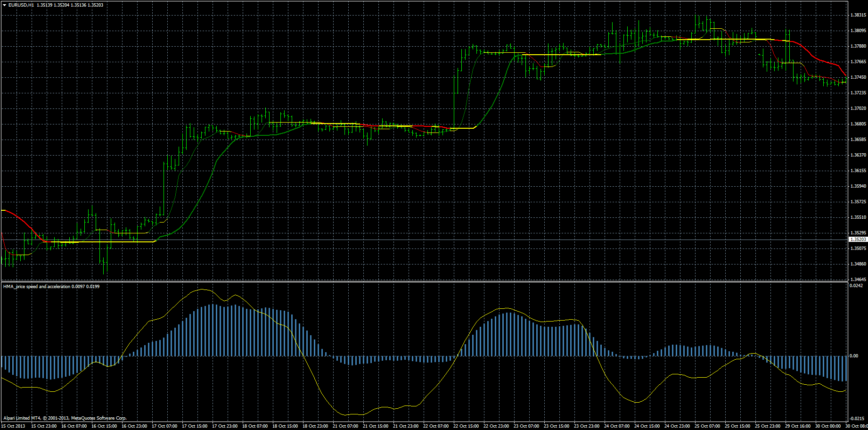Click the 1.36370 price axis label
868x430 pixels.
(x=858, y=155)
